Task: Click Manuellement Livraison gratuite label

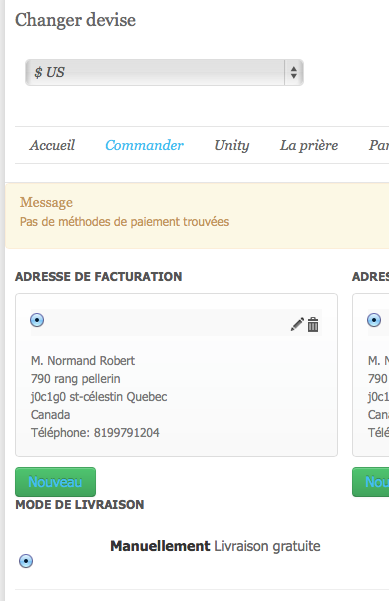Action: [215, 546]
